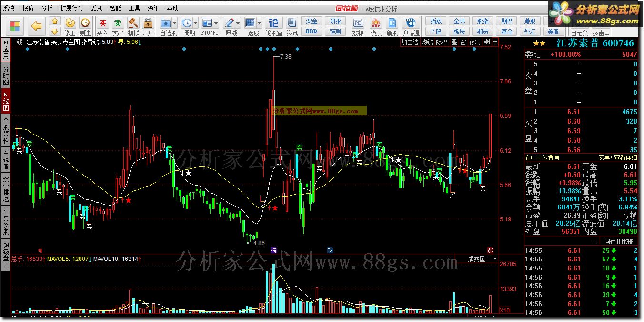Click the chart jump-to-end arrow icon
The height and width of the screenshot is (322, 644).
tap(487, 42)
